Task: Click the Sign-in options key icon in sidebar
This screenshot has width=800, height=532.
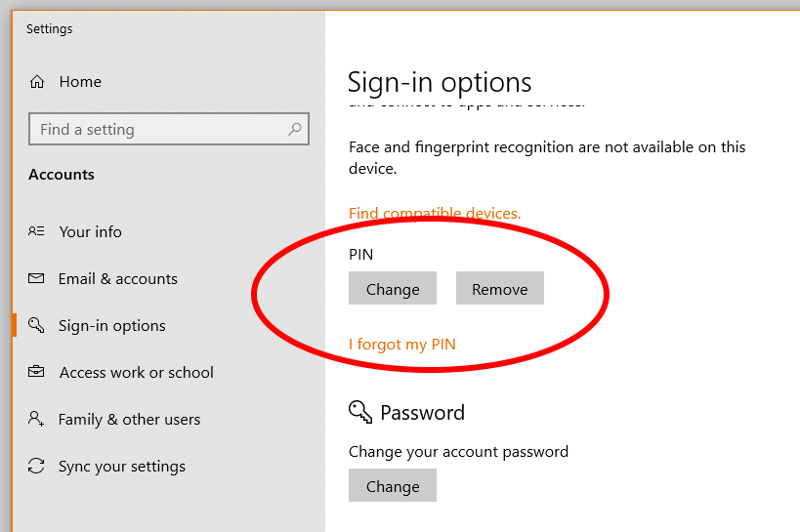Action: (x=37, y=325)
